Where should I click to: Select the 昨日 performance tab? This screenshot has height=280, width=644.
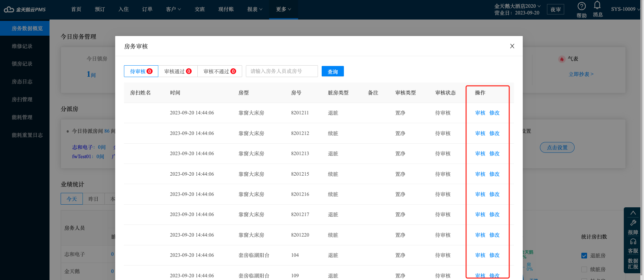[94, 199]
